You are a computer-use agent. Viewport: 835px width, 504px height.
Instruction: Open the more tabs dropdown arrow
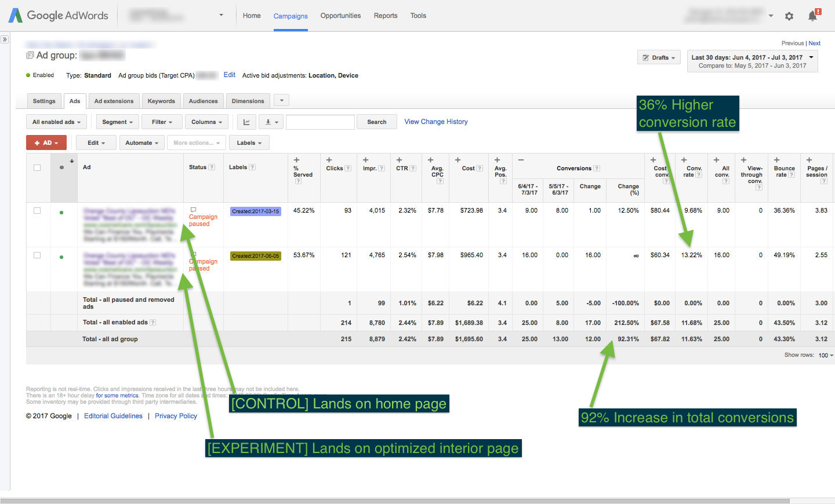coord(281,101)
